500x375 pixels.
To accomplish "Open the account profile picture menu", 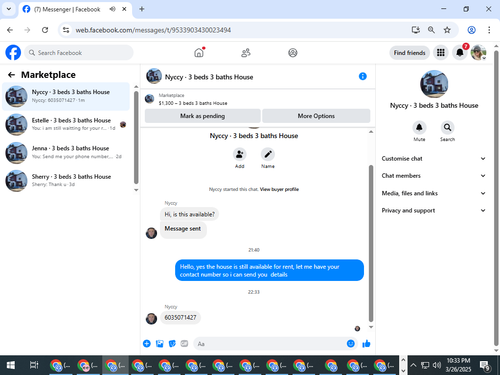I will click(x=478, y=53).
